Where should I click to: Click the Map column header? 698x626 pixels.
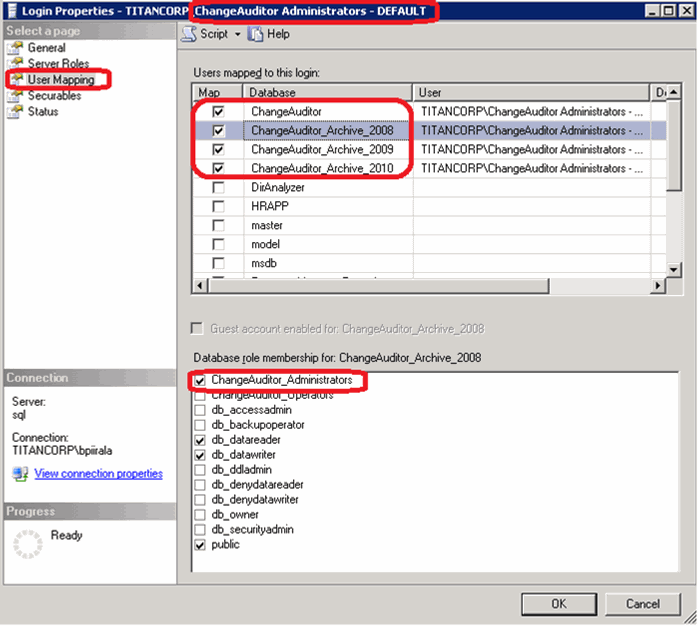(217, 92)
